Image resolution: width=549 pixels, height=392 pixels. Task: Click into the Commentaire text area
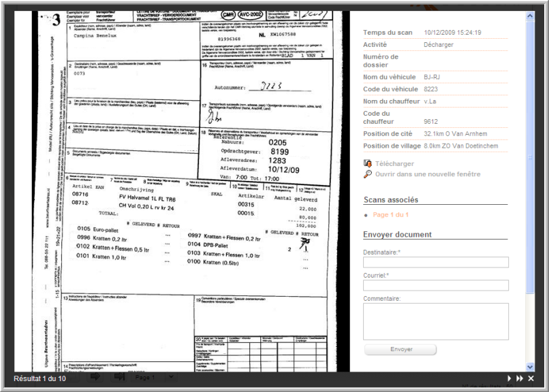click(x=435, y=321)
